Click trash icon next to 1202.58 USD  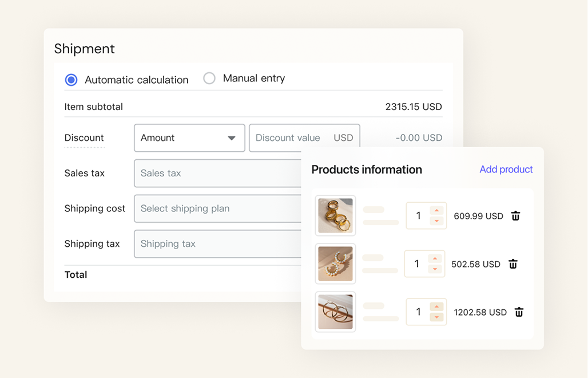519,312
